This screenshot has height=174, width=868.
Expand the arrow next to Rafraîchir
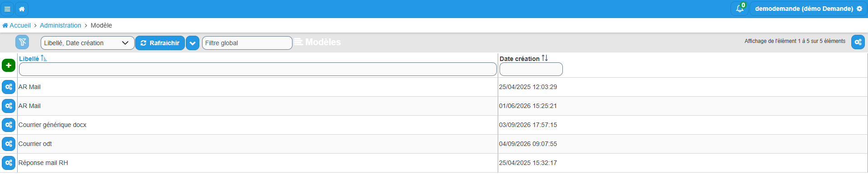(x=193, y=43)
